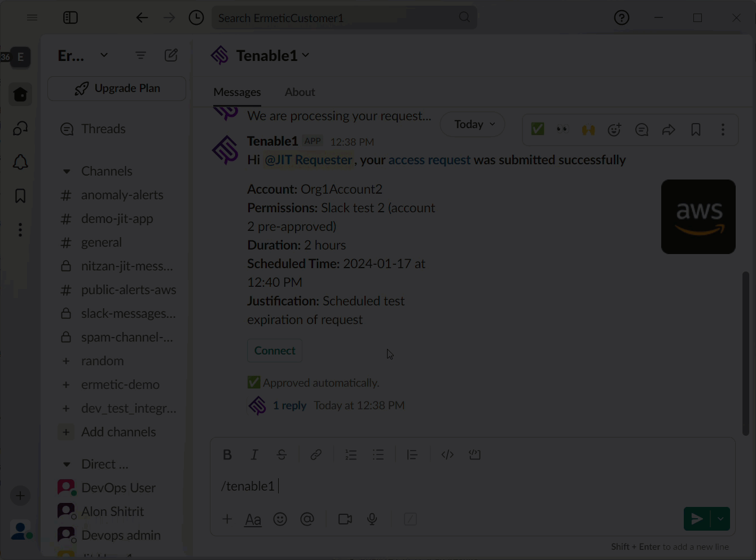Send the message now
This screenshot has width=756, height=560.
click(x=697, y=519)
